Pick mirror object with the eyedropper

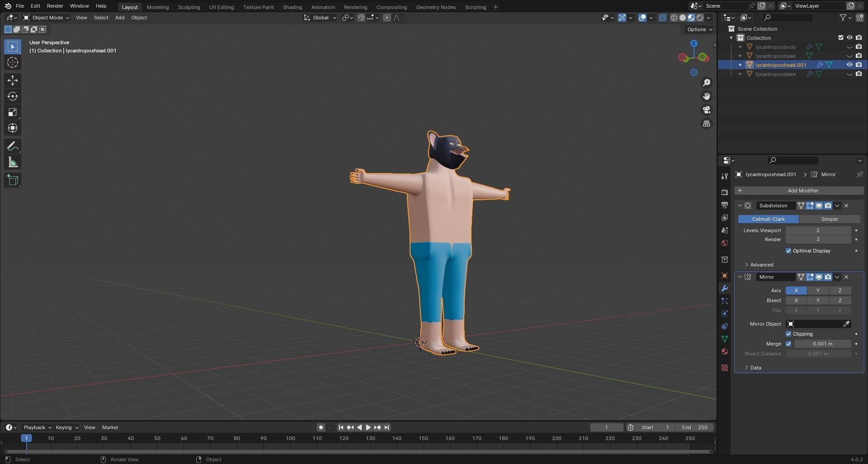pos(846,324)
